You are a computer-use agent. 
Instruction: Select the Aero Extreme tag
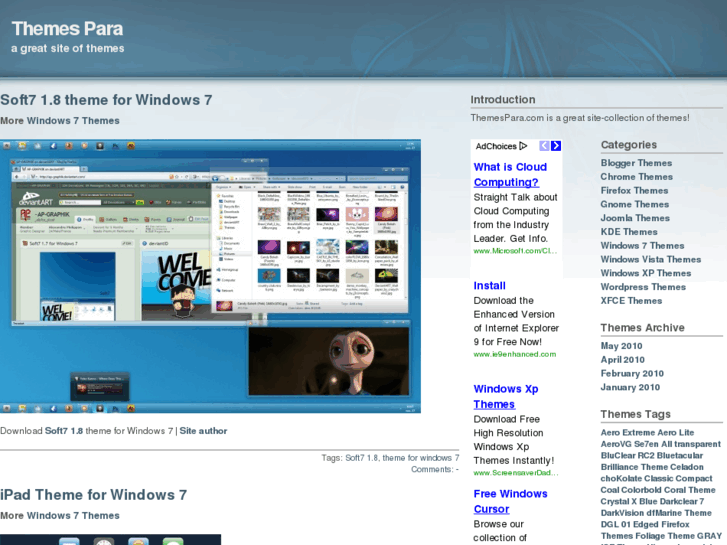click(628, 433)
